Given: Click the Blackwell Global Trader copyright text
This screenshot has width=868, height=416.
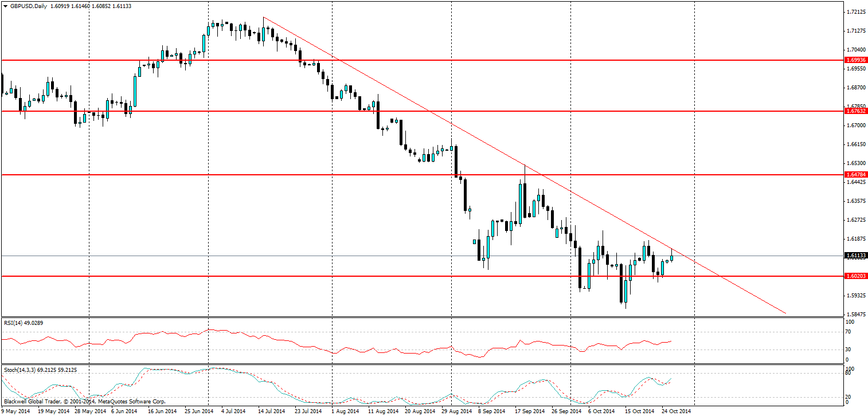Looking at the screenshot, I should point(84,401).
